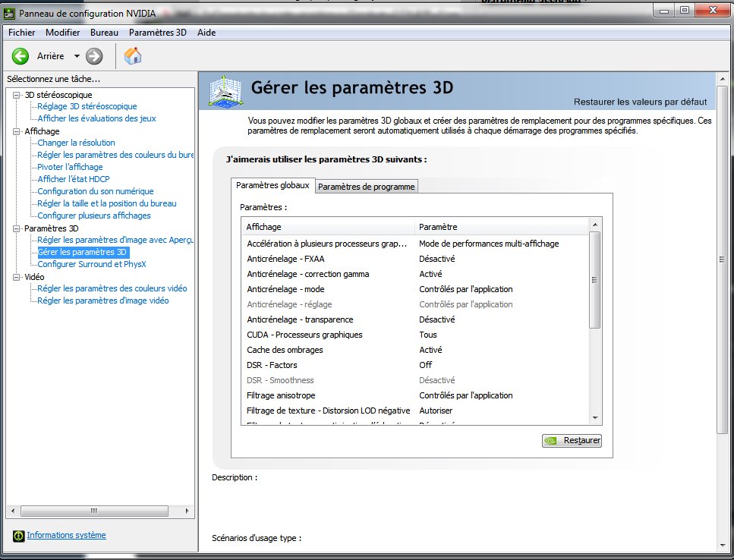Click the Mode de performances multi-affichage value

click(489, 244)
